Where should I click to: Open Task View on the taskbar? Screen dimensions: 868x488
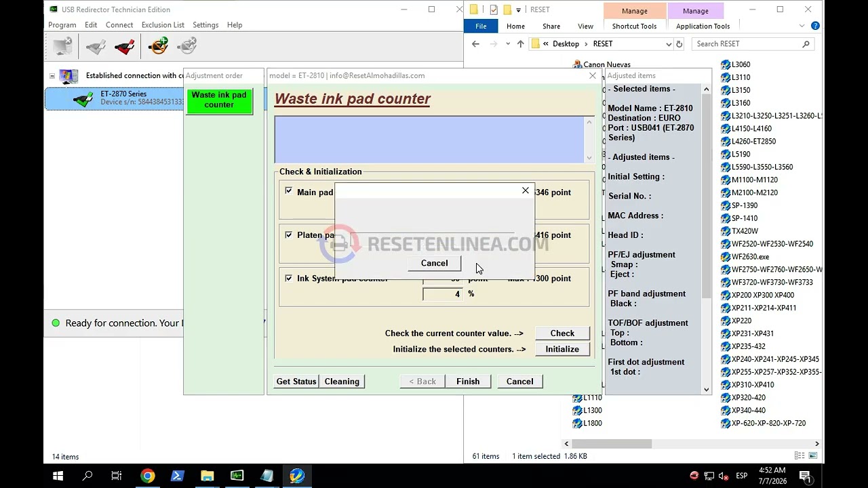(117, 476)
